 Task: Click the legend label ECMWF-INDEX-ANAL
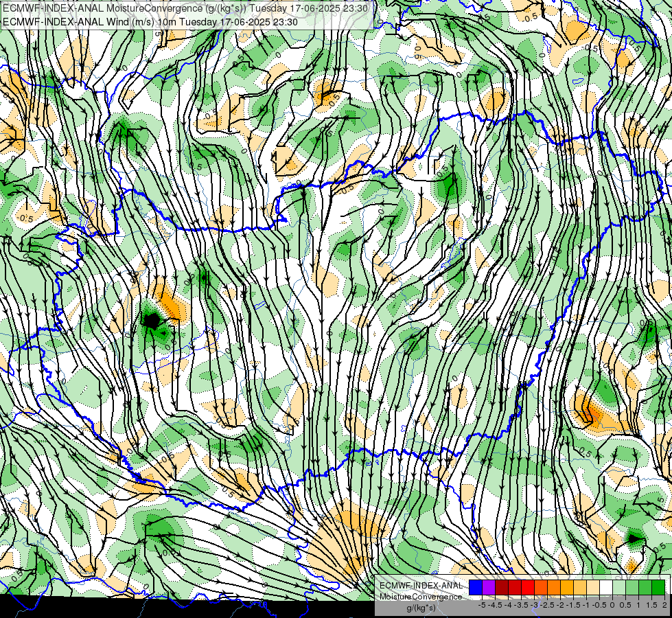point(421,586)
